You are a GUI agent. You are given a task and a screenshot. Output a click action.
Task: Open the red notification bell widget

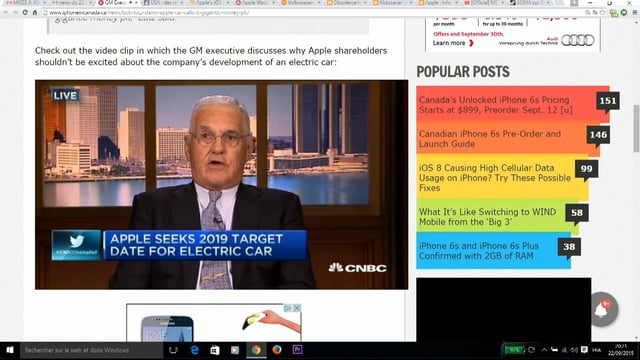pyautogui.click(x=603, y=309)
